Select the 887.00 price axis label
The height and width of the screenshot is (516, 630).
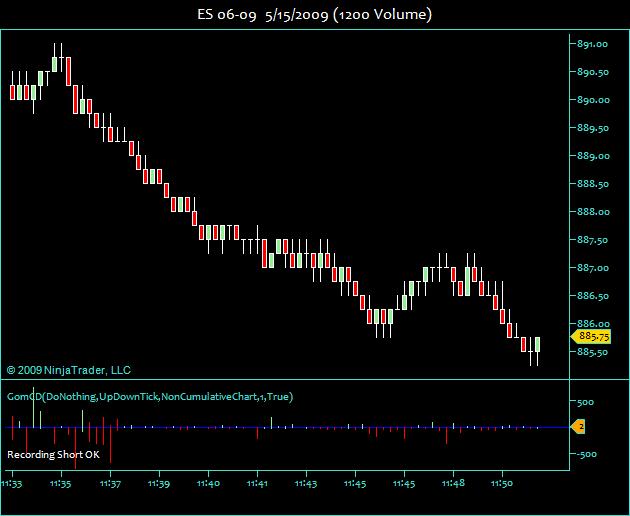(593, 268)
